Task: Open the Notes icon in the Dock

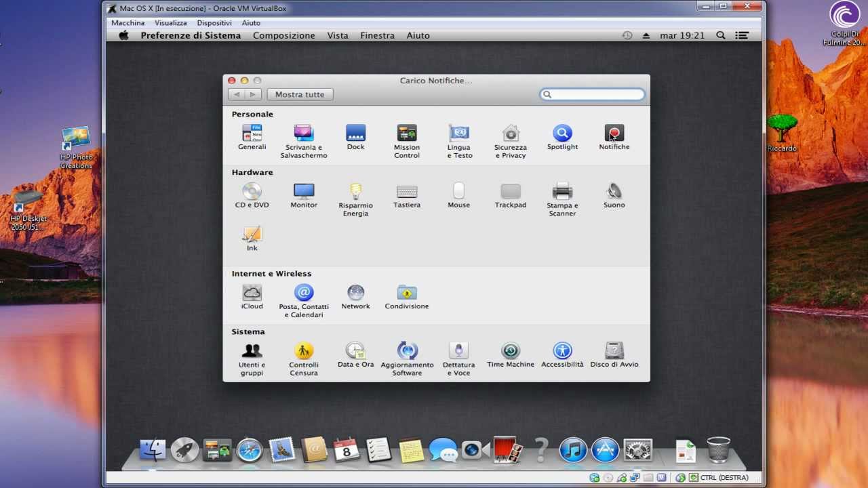Action: (412, 450)
